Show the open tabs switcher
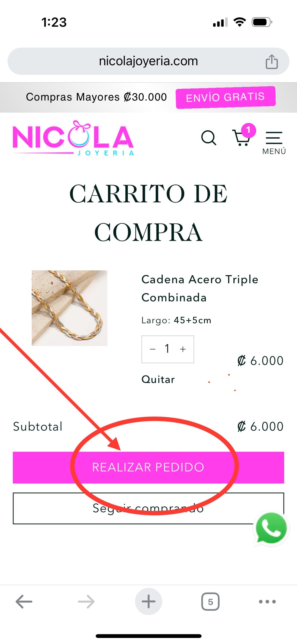Image resolution: width=297 pixels, height=644 pixels. (210, 602)
